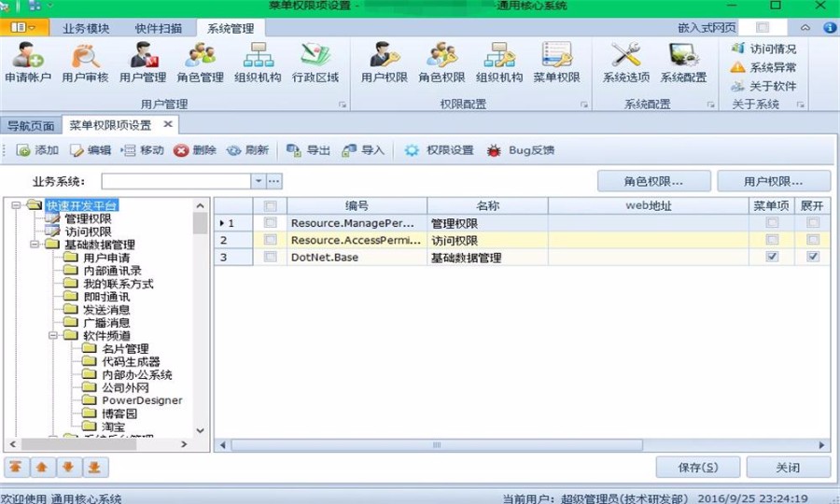Open the 角色管理 role management icon
Viewport: 840px width, 504px height.
point(201,63)
